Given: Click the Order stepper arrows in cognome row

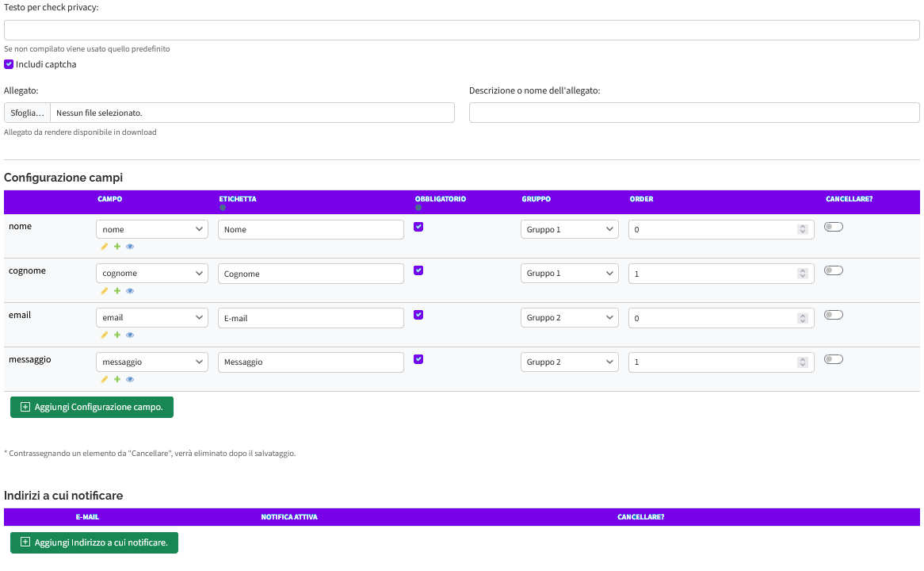Looking at the screenshot, I should (802, 274).
